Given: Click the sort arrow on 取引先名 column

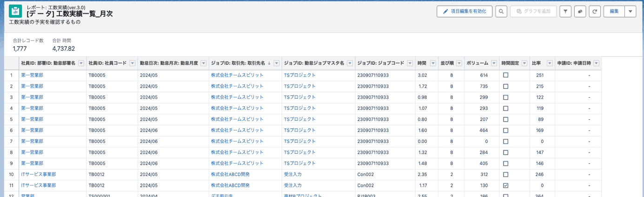Looking at the screenshot, I should (x=269, y=63).
